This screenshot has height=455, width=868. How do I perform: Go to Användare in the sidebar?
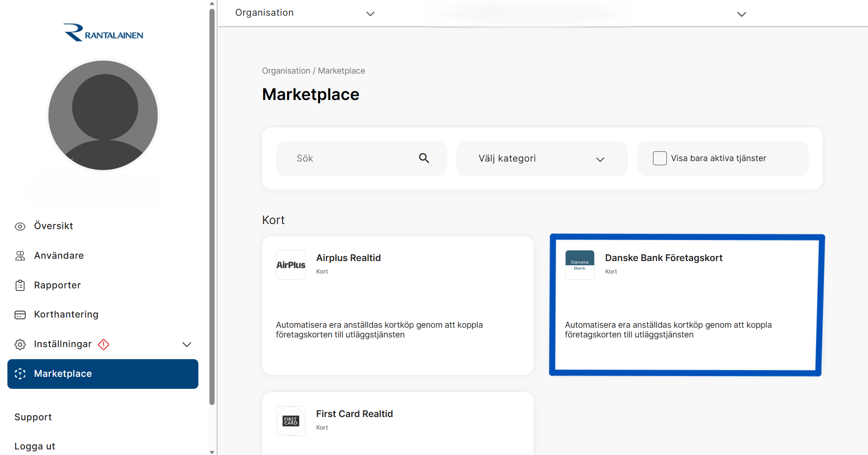coord(59,256)
